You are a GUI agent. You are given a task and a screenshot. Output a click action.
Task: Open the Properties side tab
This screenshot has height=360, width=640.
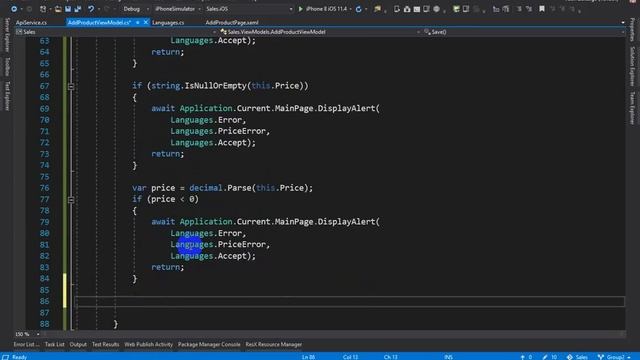632,29
